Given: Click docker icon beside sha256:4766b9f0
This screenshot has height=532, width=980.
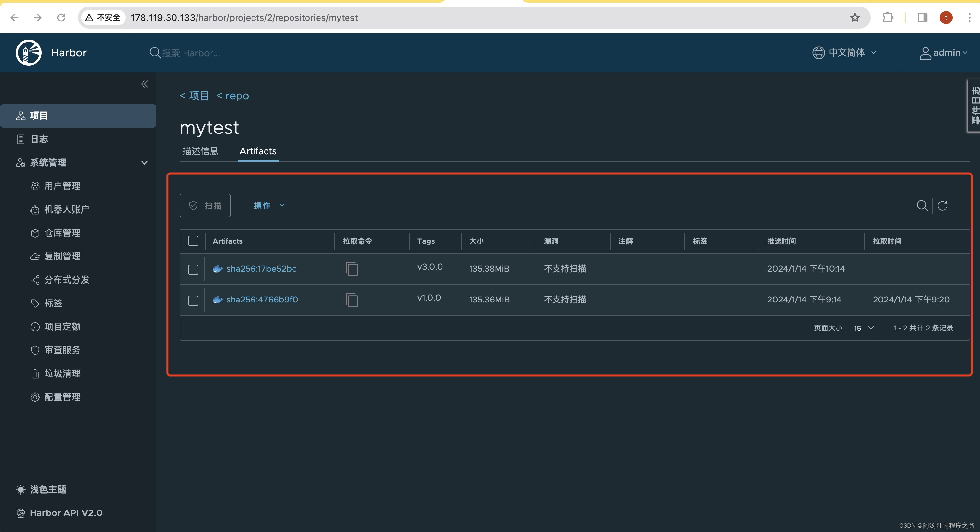Looking at the screenshot, I should point(218,300).
